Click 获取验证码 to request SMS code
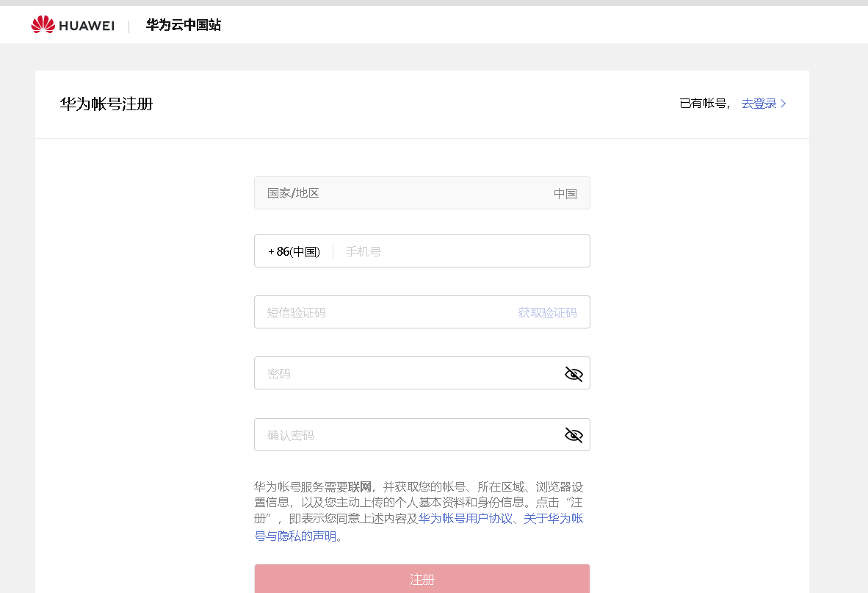The width and height of the screenshot is (868, 593). (547, 312)
